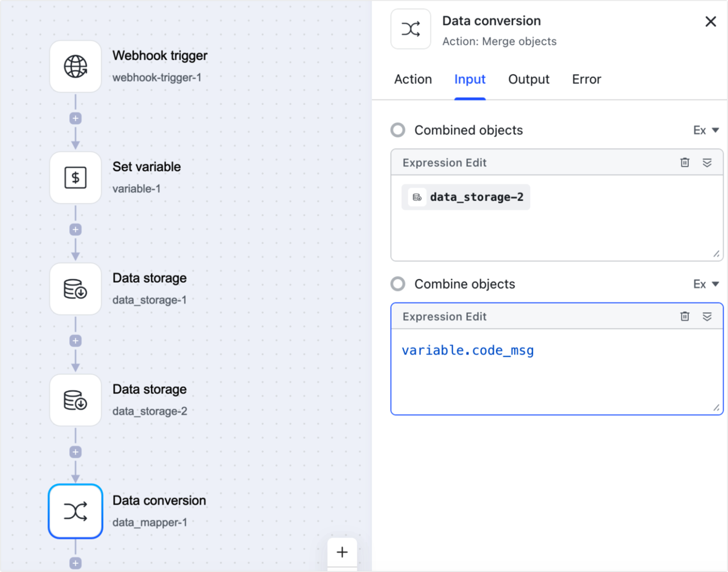
Task: Delete the Combine objects expression
Action: coord(685,316)
